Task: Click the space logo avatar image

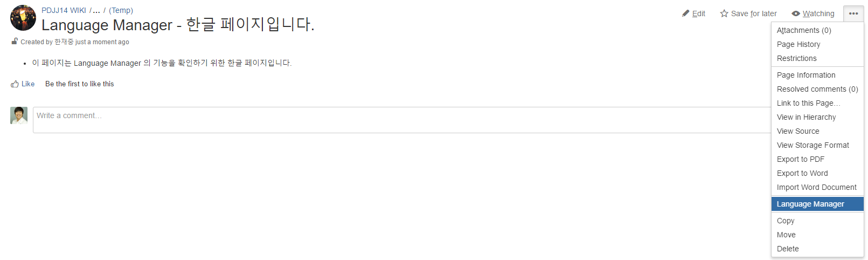Action: 23,18
